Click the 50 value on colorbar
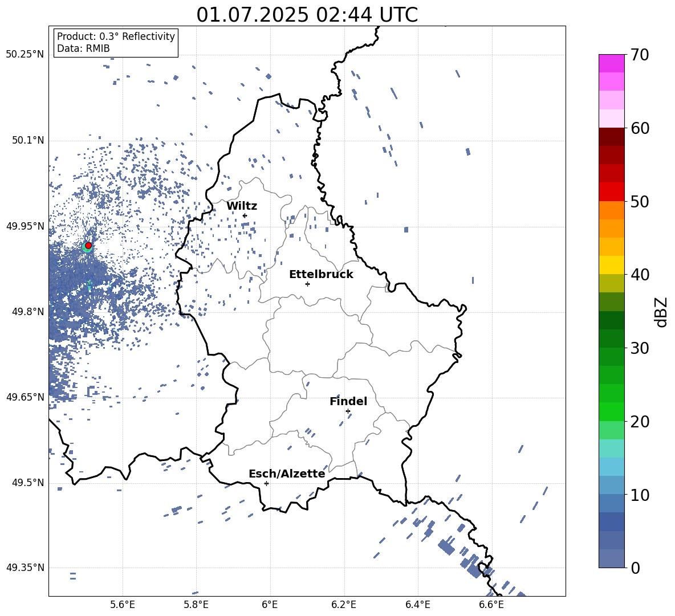675x616 pixels. coord(640,201)
